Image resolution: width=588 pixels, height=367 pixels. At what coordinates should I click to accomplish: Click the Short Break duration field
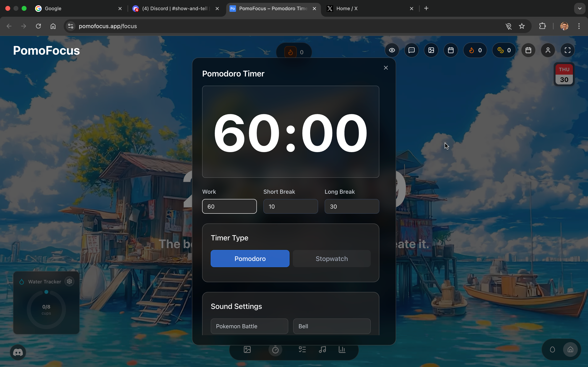pos(290,206)
